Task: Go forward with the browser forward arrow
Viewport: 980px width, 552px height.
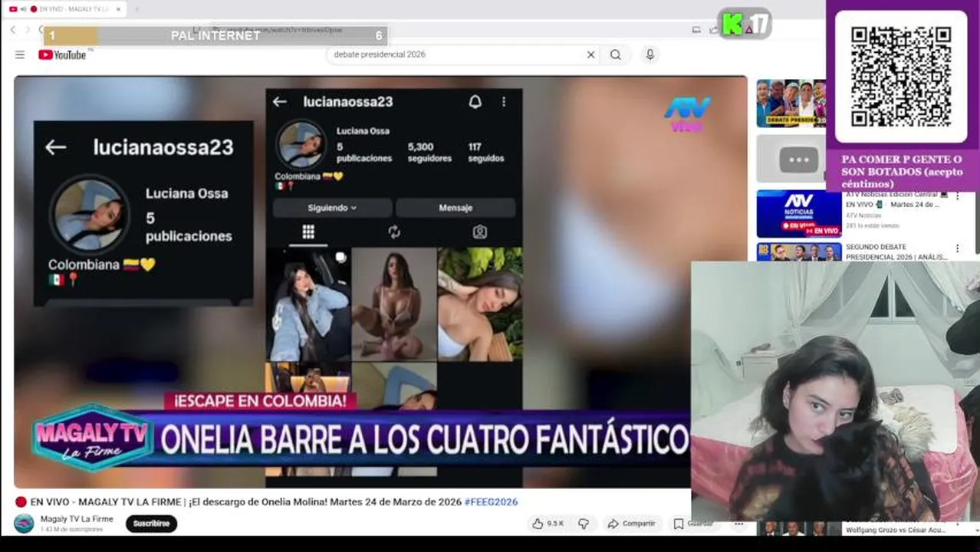Action: click(28, 29)
